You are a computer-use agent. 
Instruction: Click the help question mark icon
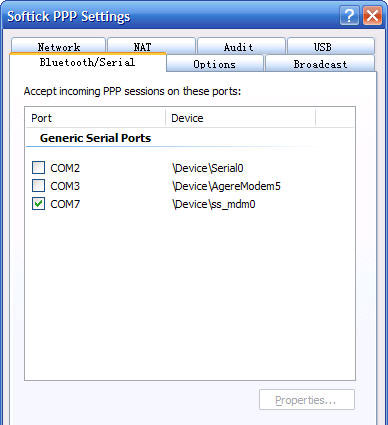pos(349,16)
